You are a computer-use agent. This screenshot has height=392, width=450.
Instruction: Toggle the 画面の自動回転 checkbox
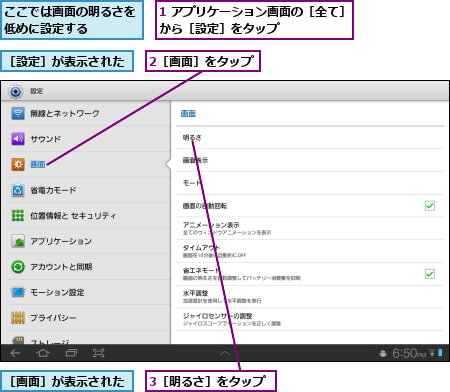430,206
